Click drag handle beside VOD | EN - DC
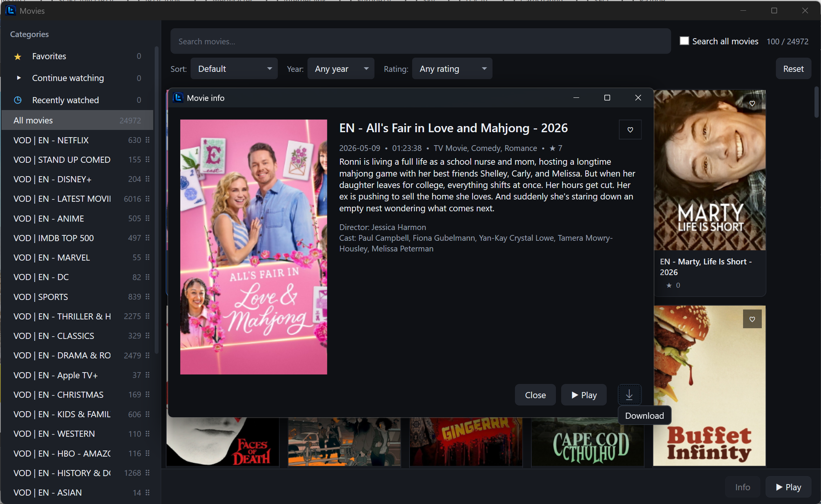Viewport: 821px width, 504px height. click(x=147, y=277)
